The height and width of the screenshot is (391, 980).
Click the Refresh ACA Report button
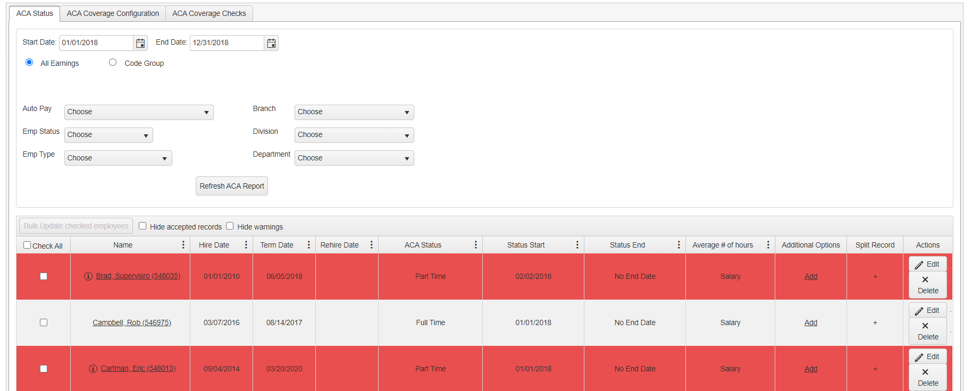pyautogui.click(x=232, y=186)
